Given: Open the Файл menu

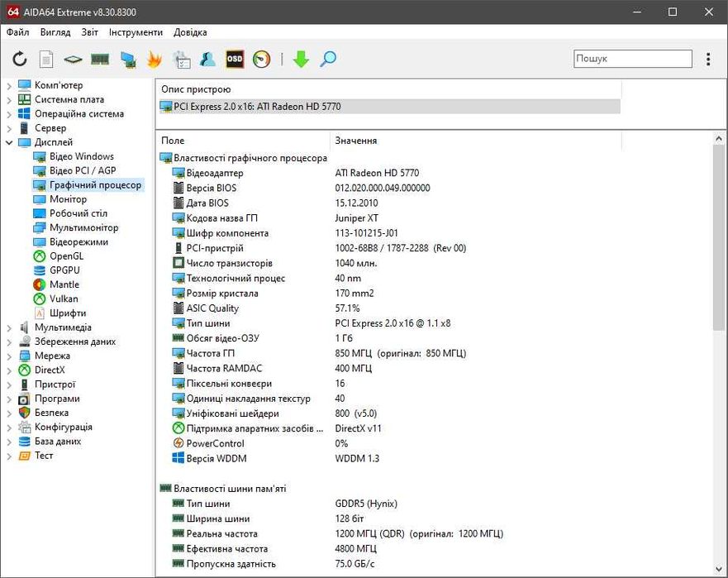Looking at the screenshot, I should (x=17, y=32).
